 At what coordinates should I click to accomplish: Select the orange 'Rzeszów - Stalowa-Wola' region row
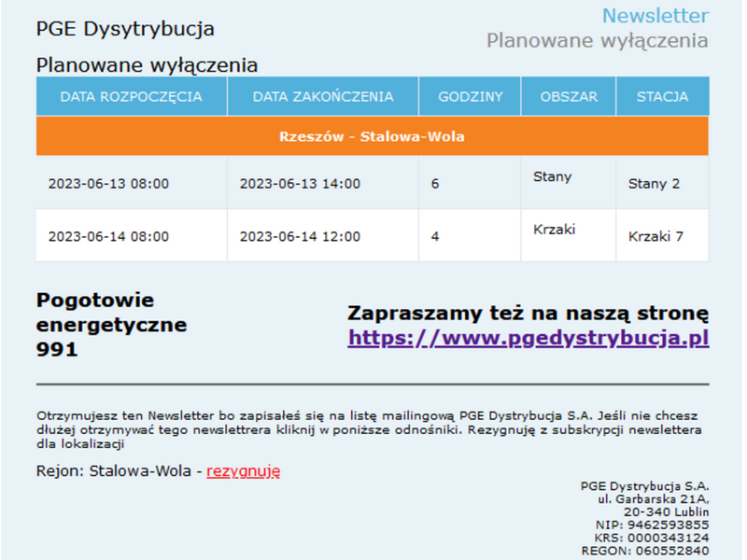372,136
